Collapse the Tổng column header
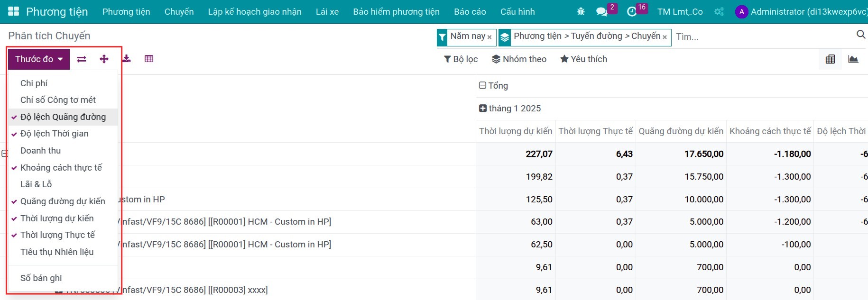The height and width of the screenshot is (300, 868). point(493,86)
